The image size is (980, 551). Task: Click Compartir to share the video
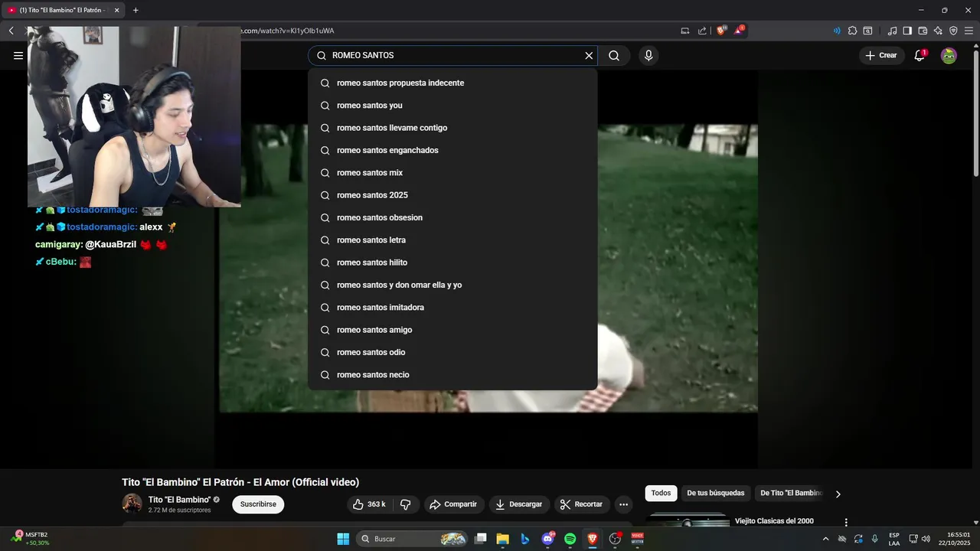453,504
